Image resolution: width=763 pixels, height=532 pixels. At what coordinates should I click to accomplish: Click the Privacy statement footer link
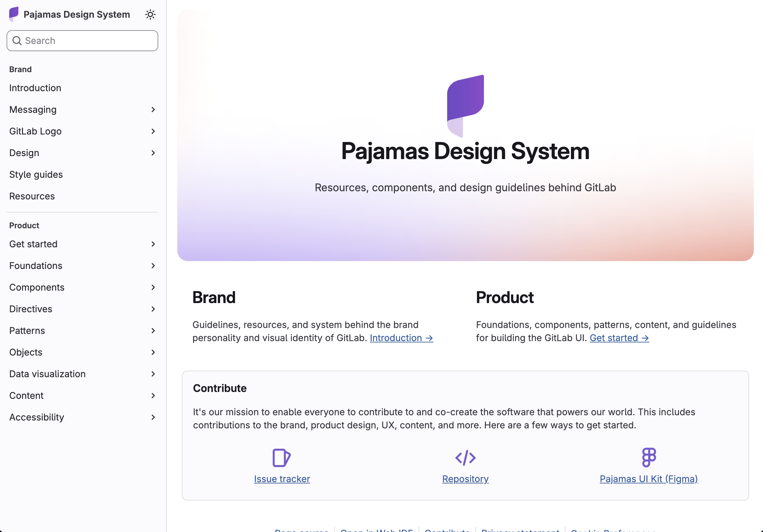521,530
